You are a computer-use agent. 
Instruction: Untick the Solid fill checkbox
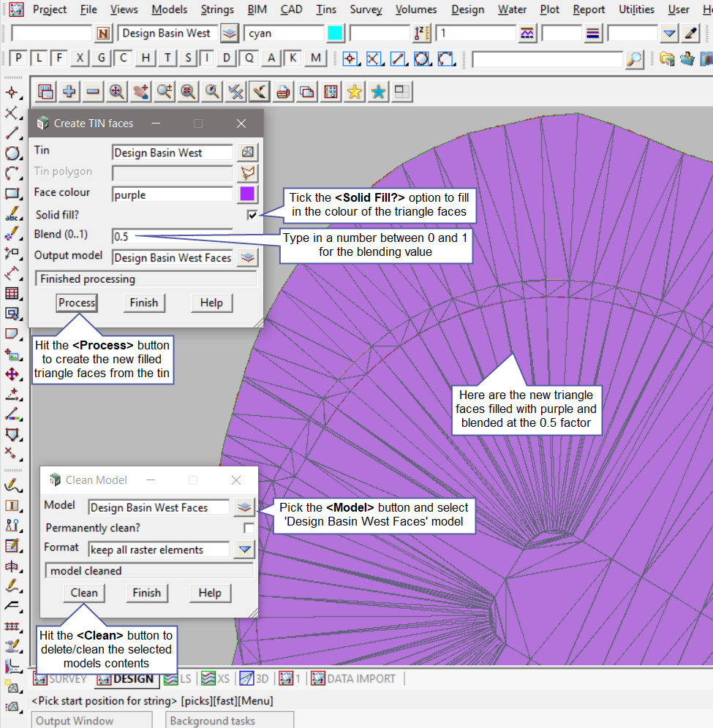click(252, 214)
